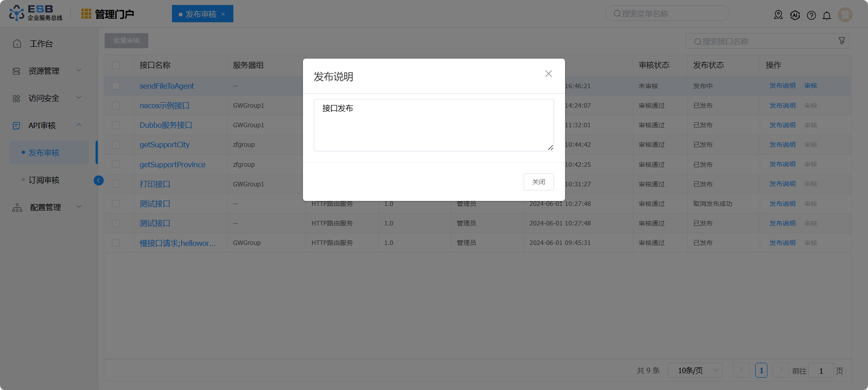This screenshot has height=390, width=868.
Task: Click the location badge icon in header
Action: coord(778,15)
